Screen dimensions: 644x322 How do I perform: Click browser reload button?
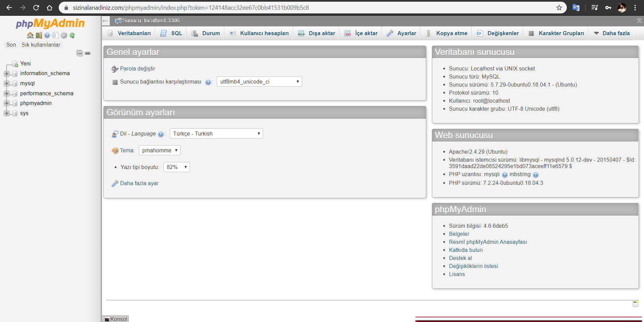(36, 7)
